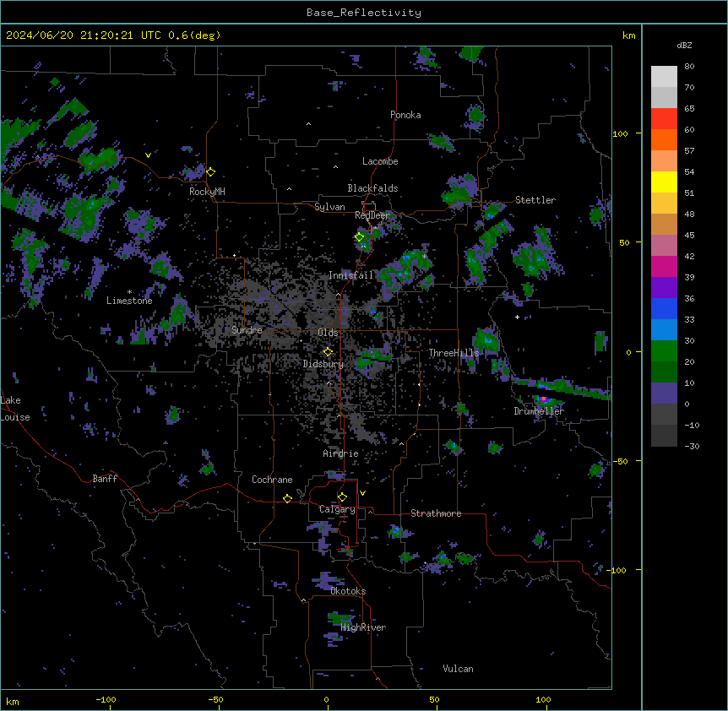
Task: Click the Calgary city label
Action: point(337,509)
